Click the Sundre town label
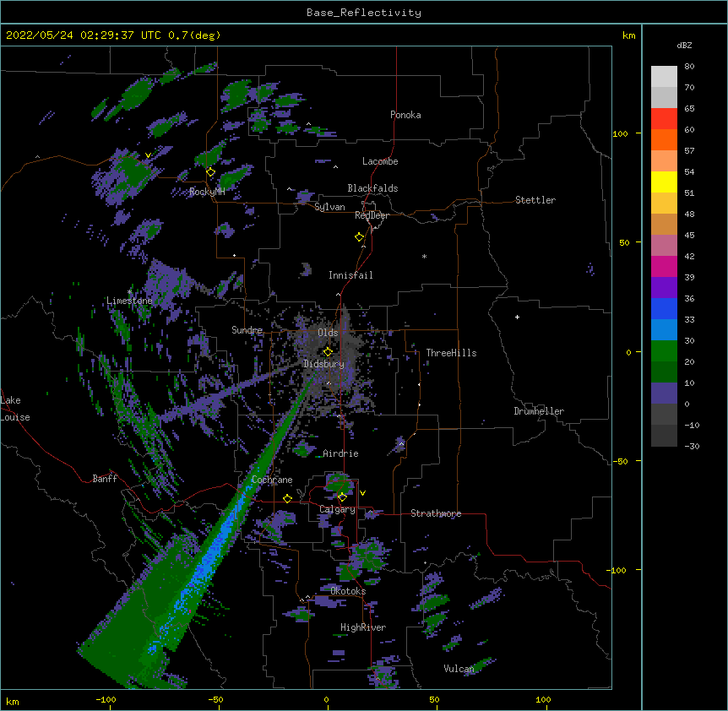Image resolution: width=728 pixels, height=711 pixels. pos(247,330)
